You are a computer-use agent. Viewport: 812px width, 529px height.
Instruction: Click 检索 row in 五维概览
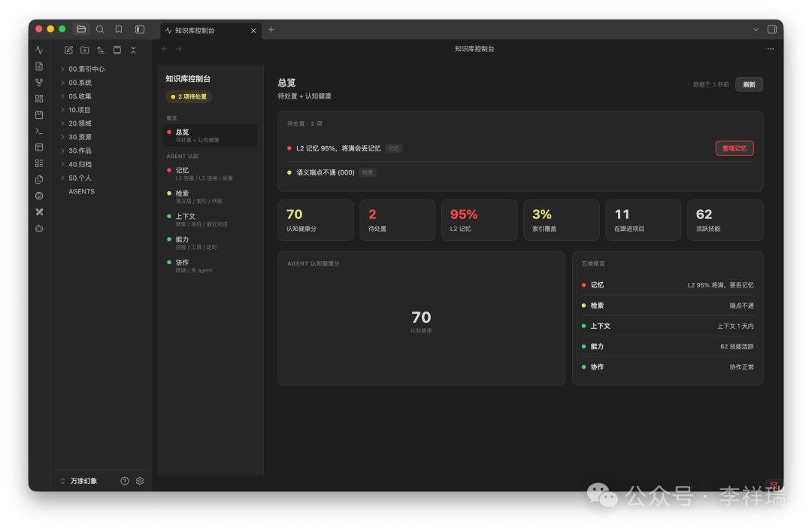tap(668, 306)
